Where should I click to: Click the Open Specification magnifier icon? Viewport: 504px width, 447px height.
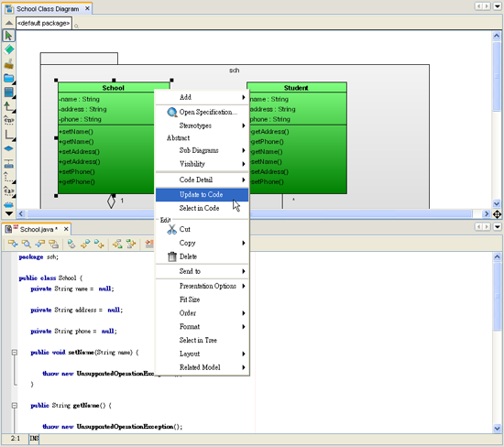tap(172, 112)
